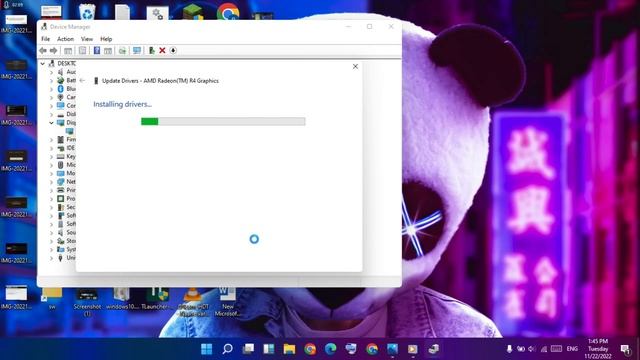Select the System devices tree row
Image resolution: width=640 pixels, height=360 pixels.
pos(66,249)
